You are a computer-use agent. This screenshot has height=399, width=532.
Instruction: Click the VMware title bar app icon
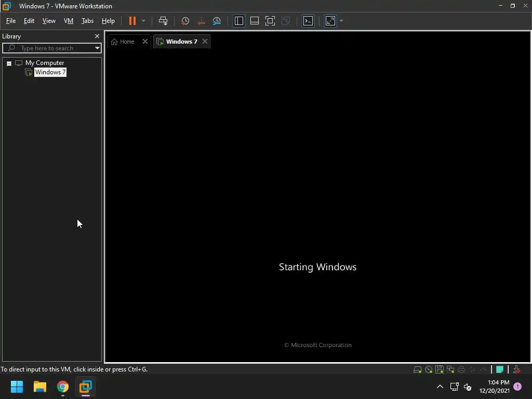(7, 6)
